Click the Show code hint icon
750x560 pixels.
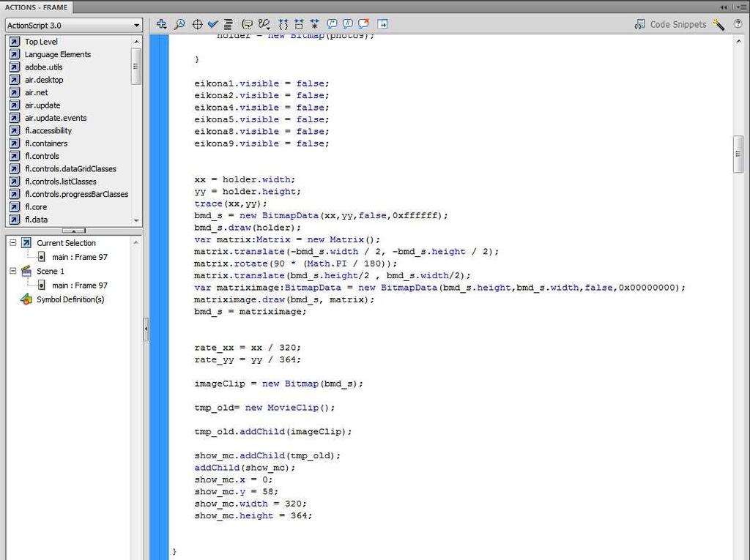[248, 24]
